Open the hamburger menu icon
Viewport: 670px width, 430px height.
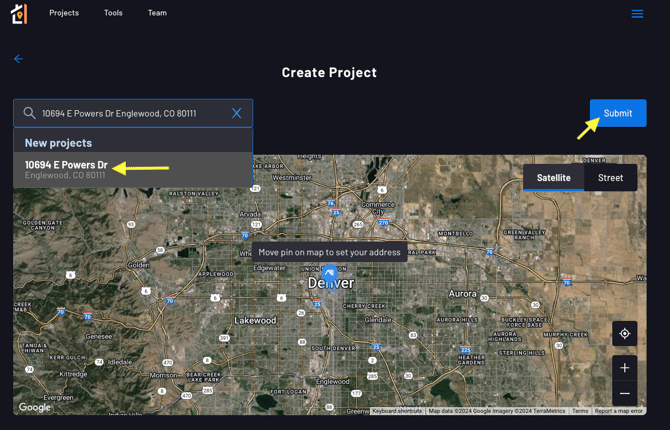637,14
